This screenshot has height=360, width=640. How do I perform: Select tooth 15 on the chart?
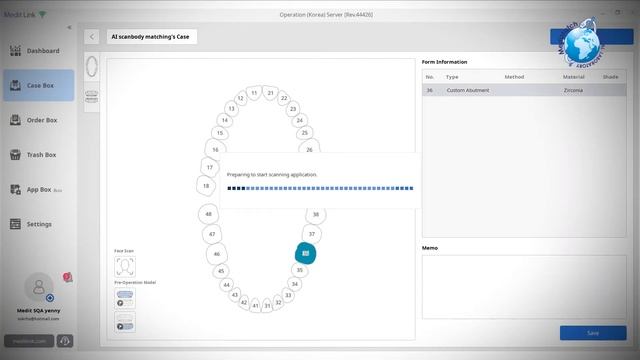point(220,133)
